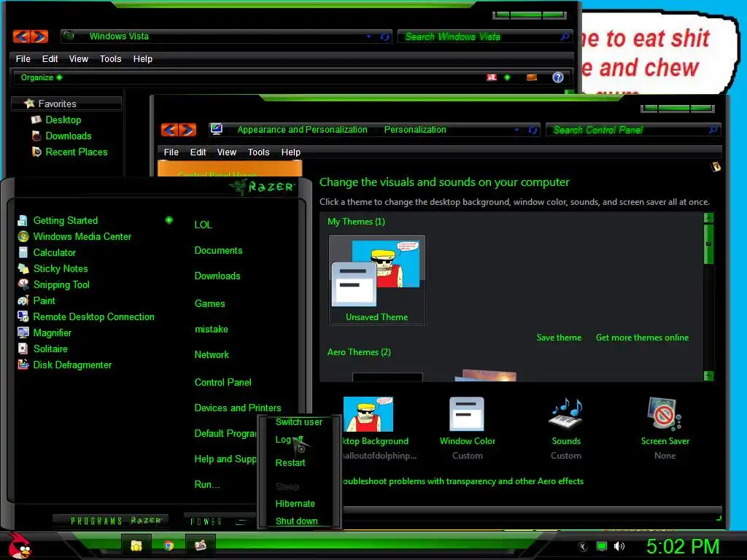Go back in the Windows Vista explorer window
Screen dimensions: 747x560
pos(21,36)
